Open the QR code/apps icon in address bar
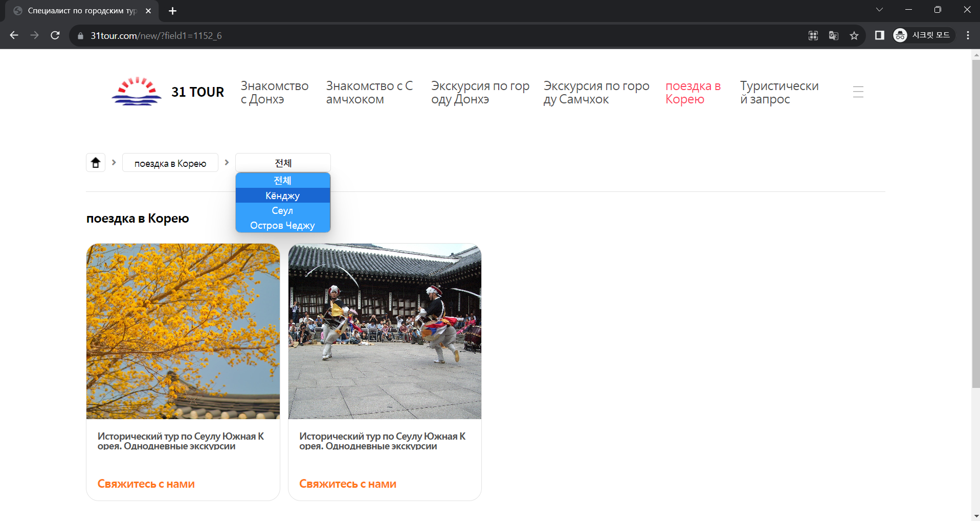The height and width of the screenshot is (521, 980). tap(813, 35)
